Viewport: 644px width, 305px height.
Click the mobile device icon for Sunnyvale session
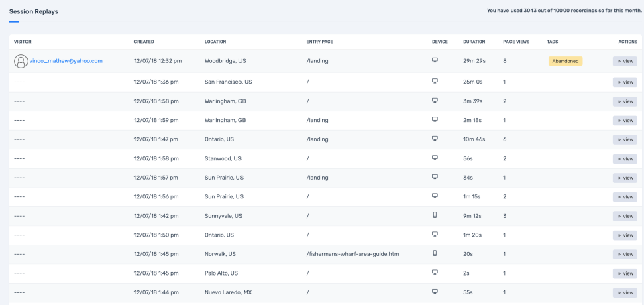click(435, 216)
